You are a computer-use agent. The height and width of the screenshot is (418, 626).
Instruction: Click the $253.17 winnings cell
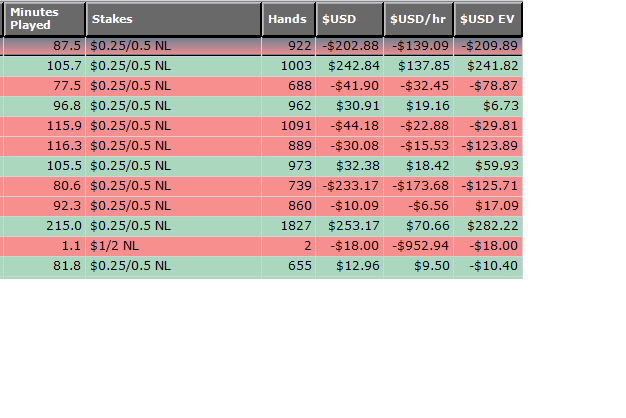click(349, 226)
